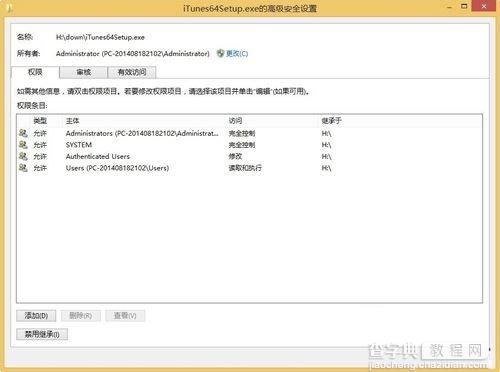The width and height of the screenshot is (500, 372).
Task: Sort by the 继承于 column header
Action: click(x=331, y=121)
